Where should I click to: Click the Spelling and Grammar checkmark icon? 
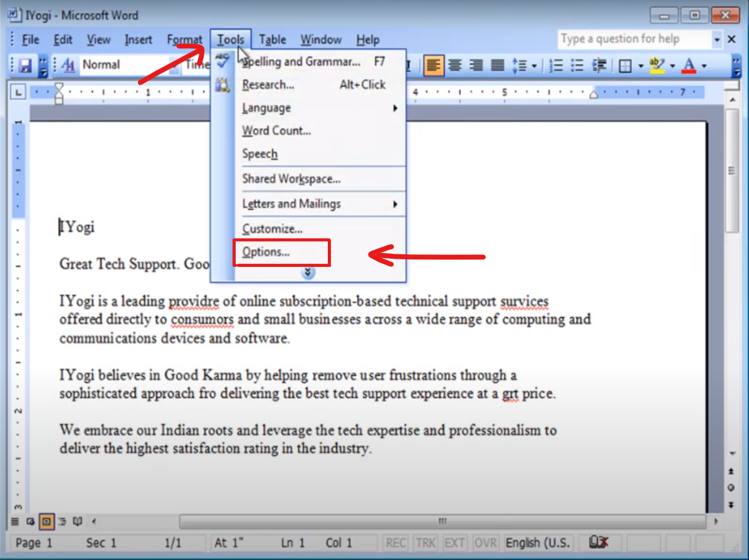[x=222, y=61]
